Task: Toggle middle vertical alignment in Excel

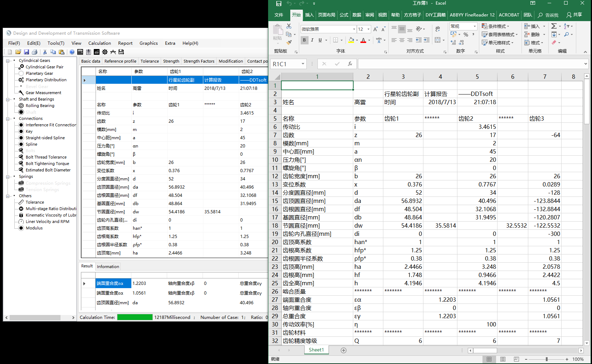Action: point(402,29)
